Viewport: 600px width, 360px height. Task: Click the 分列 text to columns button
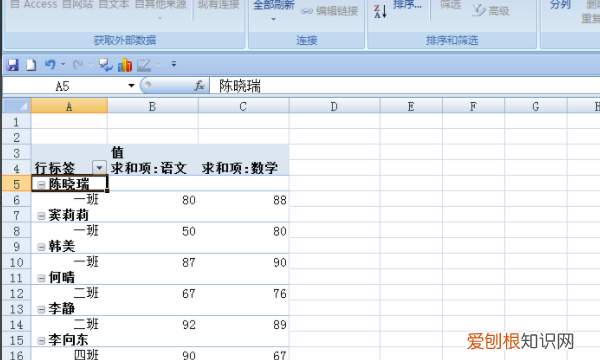tap(560, 5)
